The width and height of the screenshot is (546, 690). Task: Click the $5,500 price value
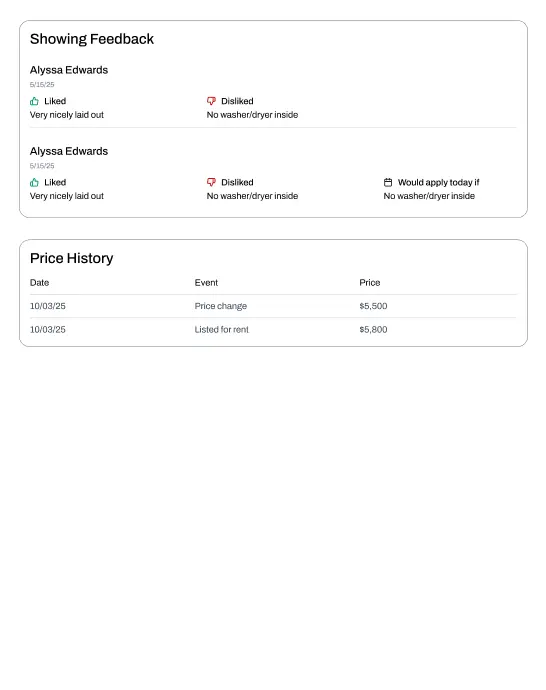(373, 306)
